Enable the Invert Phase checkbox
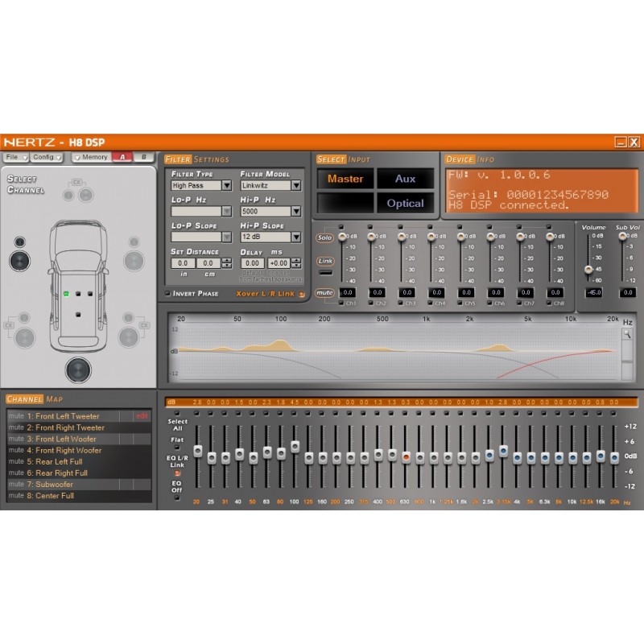This screenshot has height=644, width=644. point(167,293)
